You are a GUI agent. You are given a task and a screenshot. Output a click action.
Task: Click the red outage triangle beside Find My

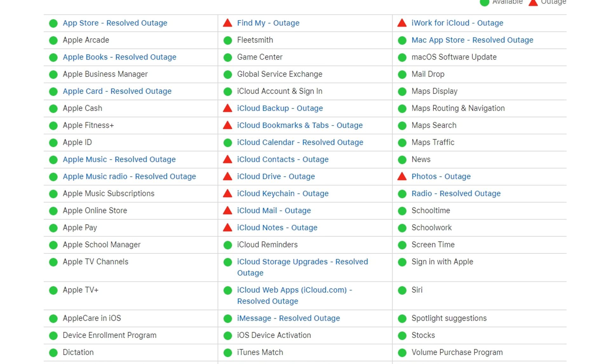pos(227,23)
